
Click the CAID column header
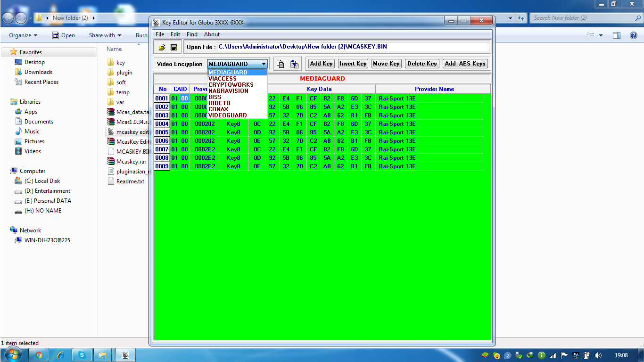tap(180, 89)
